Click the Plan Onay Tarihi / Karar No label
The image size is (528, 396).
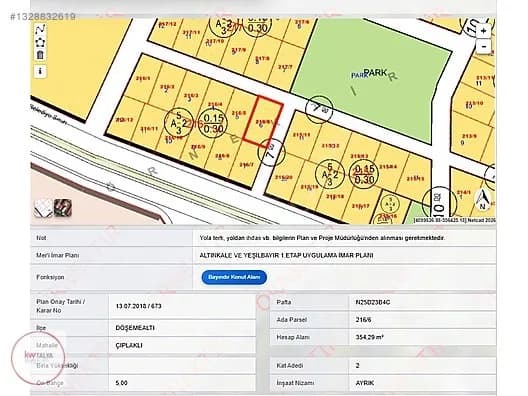pos(61,306)
